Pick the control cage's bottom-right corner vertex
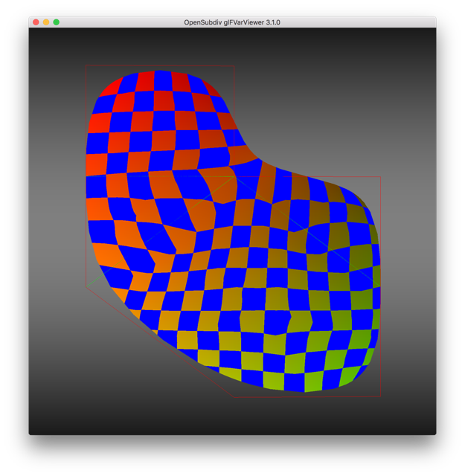Viewport: 465px width, 476px height. [380, 396]
